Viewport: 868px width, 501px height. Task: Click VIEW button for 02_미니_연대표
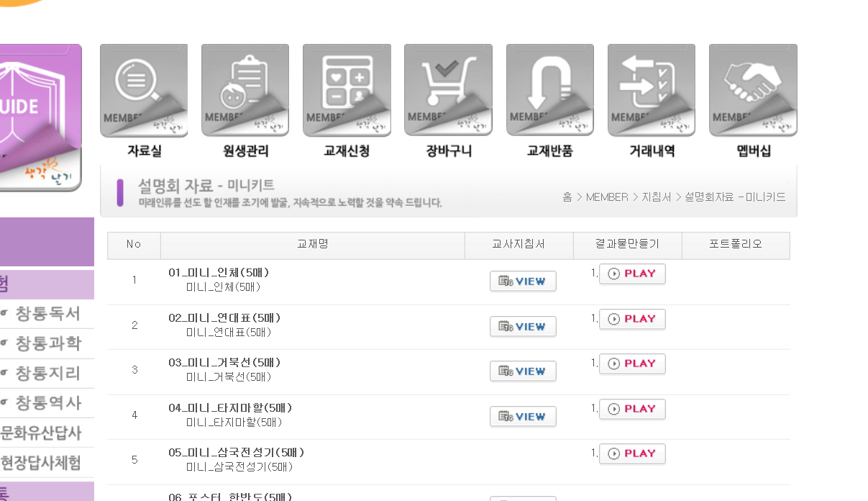523,327
